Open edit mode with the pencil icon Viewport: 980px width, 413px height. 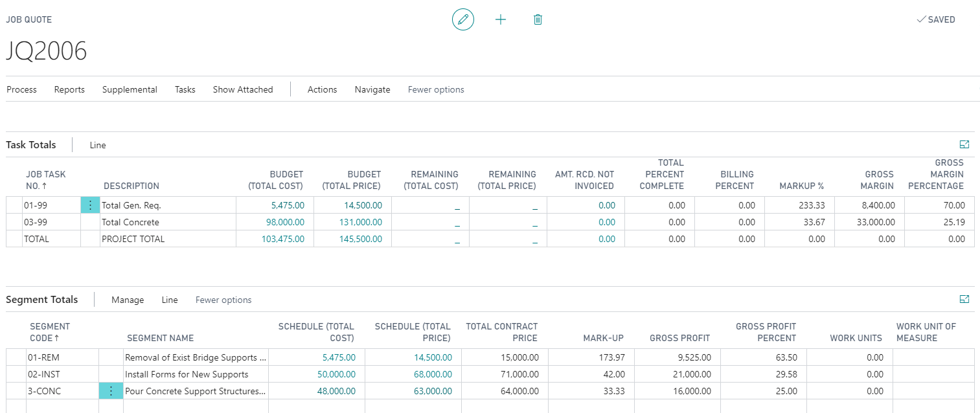(x=462, y=19)
